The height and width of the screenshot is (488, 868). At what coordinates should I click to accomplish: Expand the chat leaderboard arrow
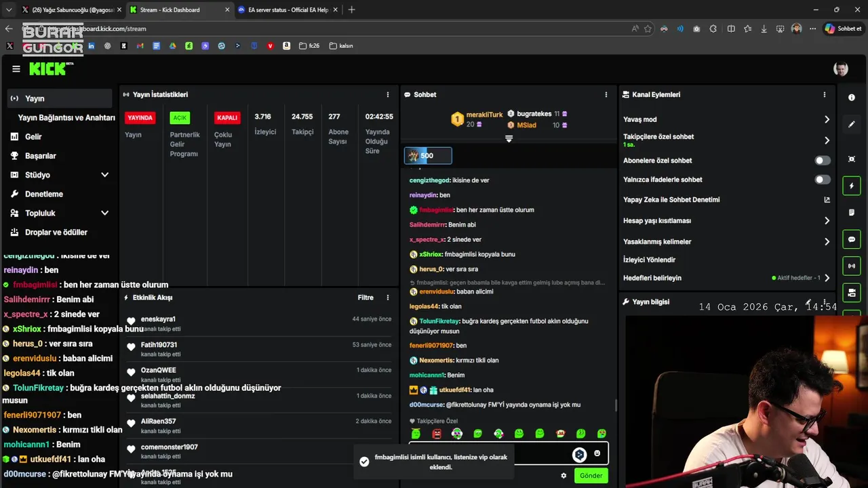click(x=509, y=139)
